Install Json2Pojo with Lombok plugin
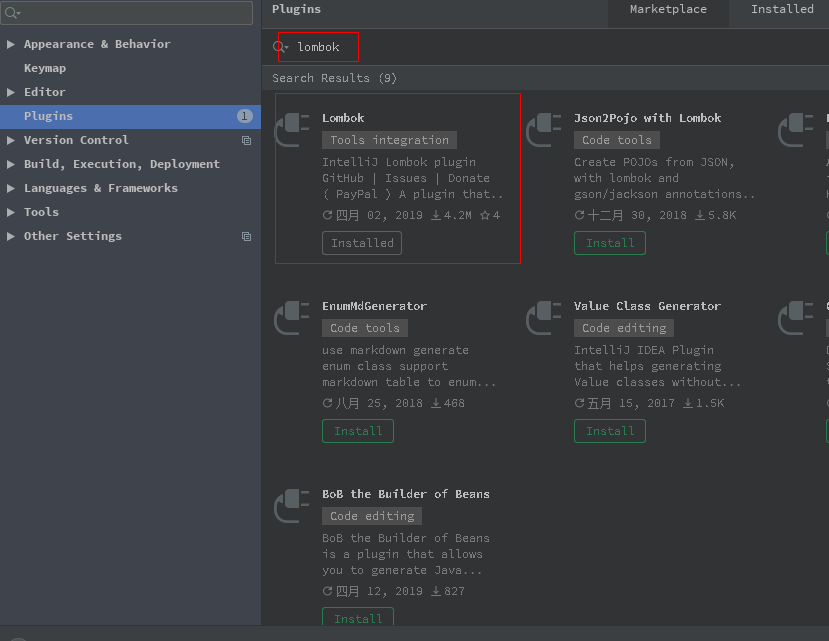 point(610,243)
